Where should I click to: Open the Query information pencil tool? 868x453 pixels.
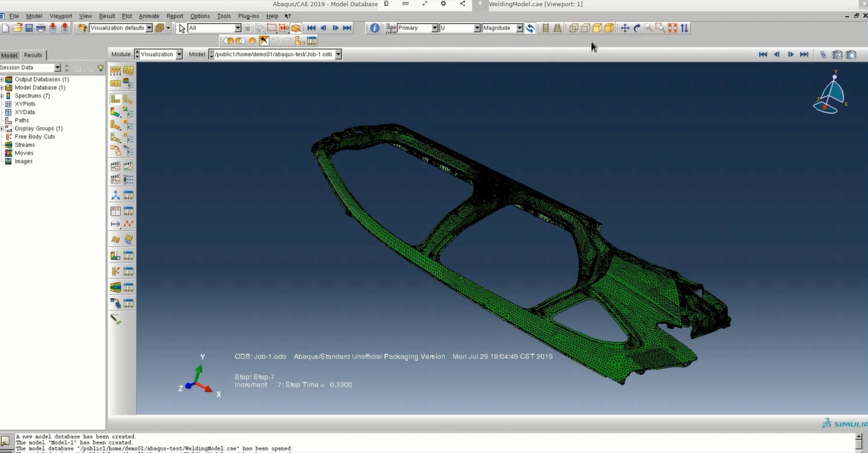pyautogui.click(x=115, y=320)
